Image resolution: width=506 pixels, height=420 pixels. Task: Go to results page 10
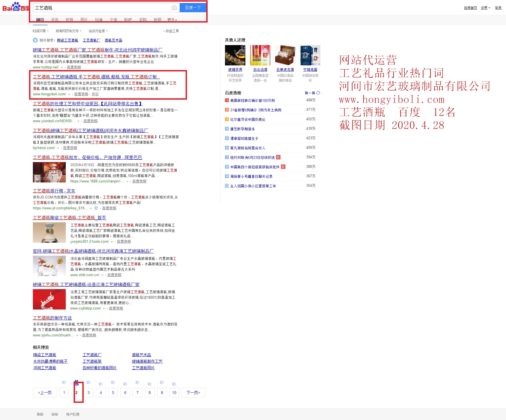[174, 393]
